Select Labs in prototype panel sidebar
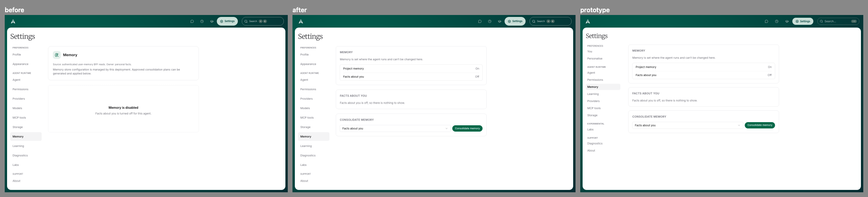 (x=603, y=130)
